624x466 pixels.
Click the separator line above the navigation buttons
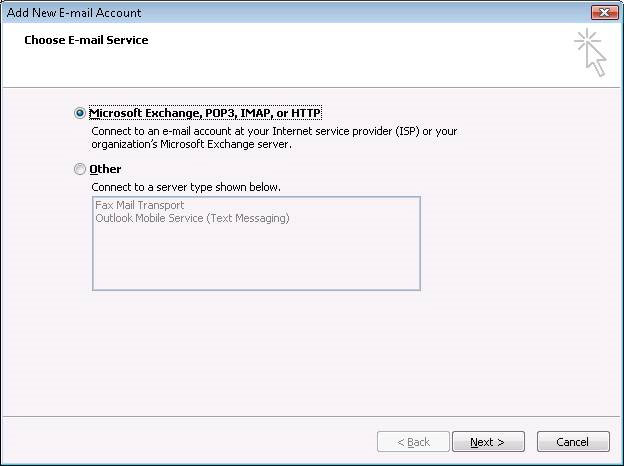[x=312, y=417]
